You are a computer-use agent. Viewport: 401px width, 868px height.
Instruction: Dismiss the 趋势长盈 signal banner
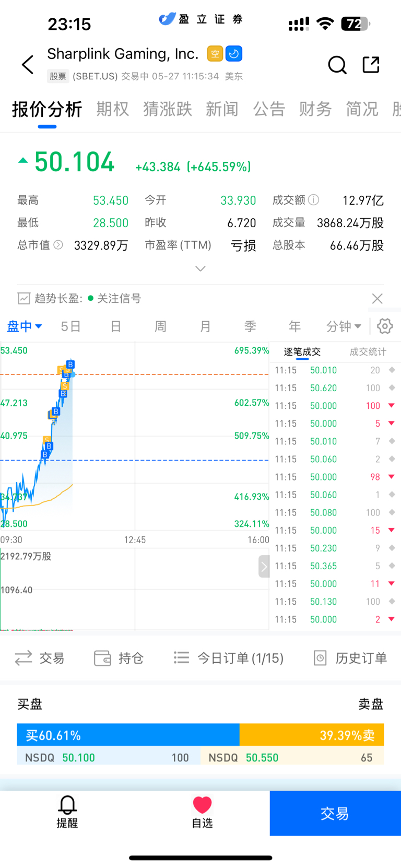click(x=377, y=299)
